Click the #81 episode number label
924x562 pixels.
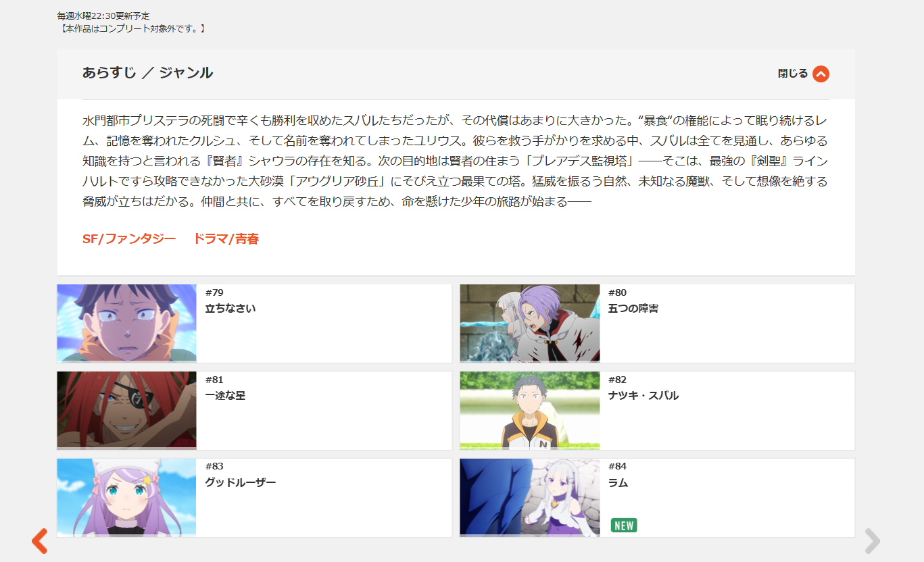point(214,380)
